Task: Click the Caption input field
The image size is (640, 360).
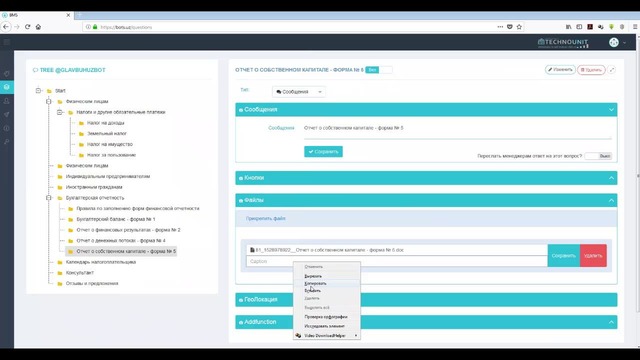Action: [397, 261]
